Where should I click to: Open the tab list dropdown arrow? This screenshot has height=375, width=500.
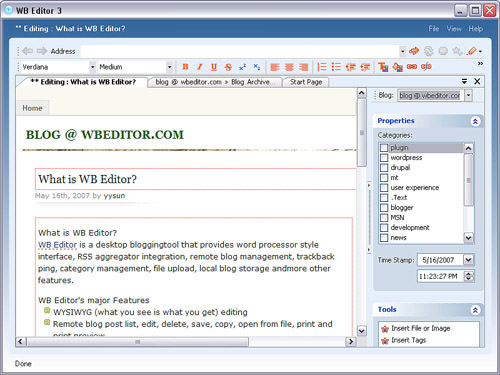[x=464, y=81]
